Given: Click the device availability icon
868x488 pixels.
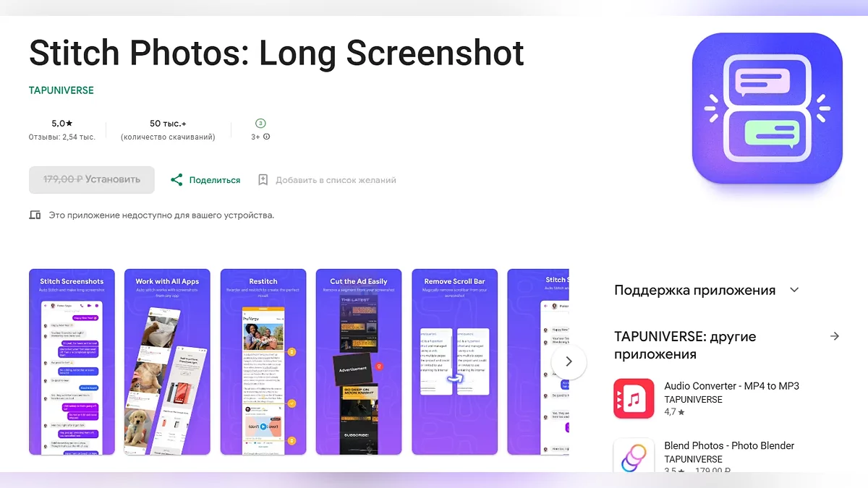Looking at the screenshot, I should [35, 215].
